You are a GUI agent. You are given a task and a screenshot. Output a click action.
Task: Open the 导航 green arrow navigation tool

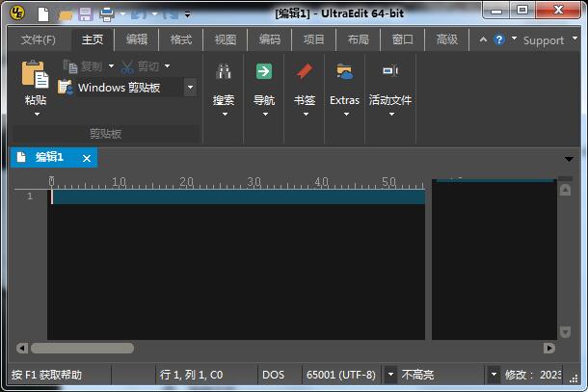tap(264, 71)
